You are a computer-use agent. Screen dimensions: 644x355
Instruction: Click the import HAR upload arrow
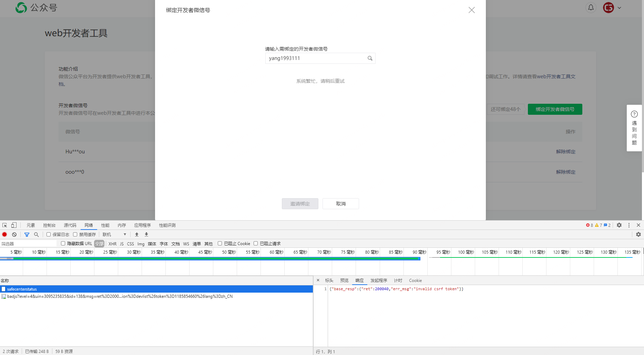pyautogui.click(x=137, y=234)
